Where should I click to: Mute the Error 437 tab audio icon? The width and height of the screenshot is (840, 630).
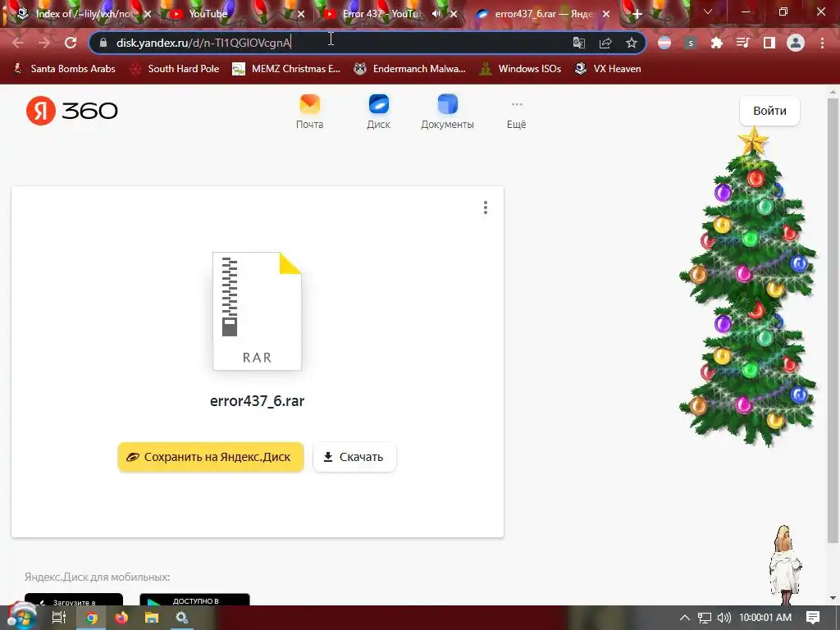(436, 14)
